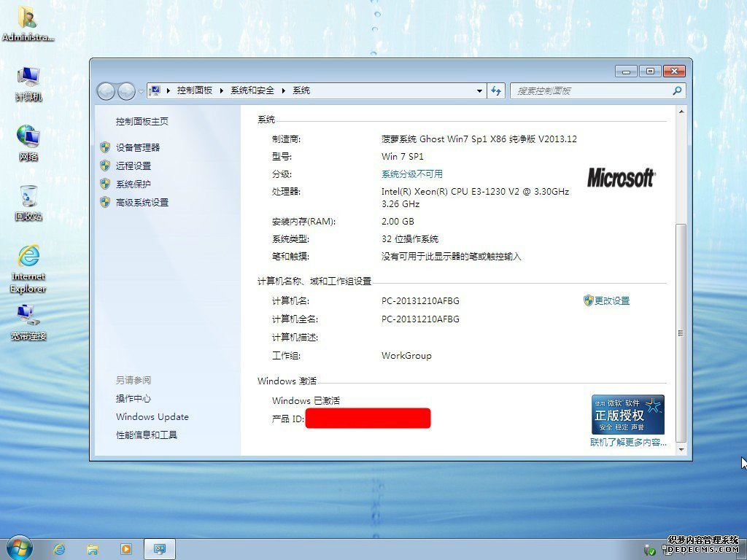Select 系统 in the breadcrumb
Image resolution: width=747 pixels, height=560 pixels.
point(301,90)
